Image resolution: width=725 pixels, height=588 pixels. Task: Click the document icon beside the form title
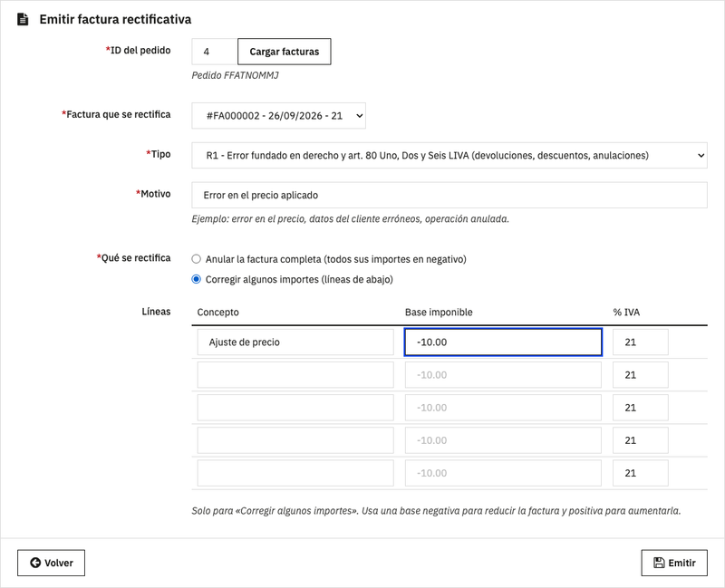(23, 19)
